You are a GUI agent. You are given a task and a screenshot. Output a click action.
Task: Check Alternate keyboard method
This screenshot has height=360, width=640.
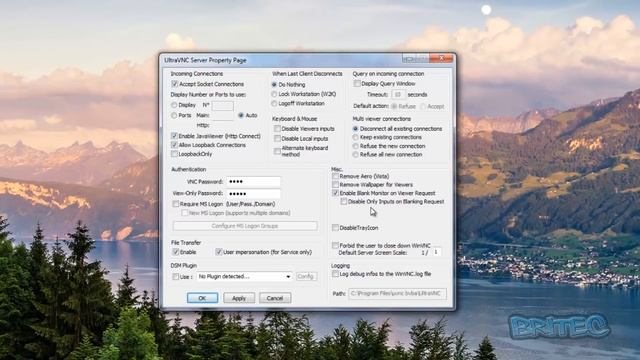click(x=277, y=151)
